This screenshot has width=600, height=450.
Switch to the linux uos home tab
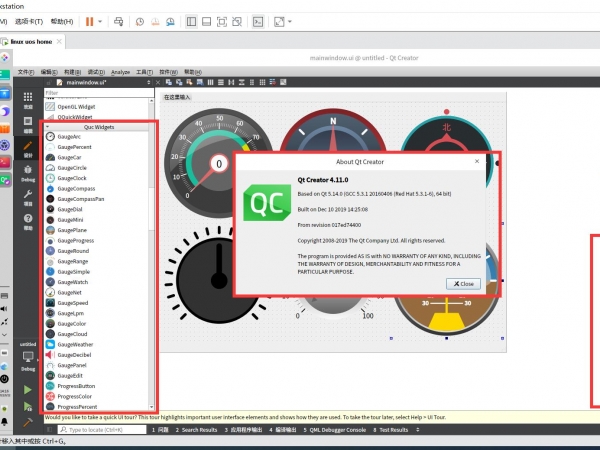click(33, 41)
